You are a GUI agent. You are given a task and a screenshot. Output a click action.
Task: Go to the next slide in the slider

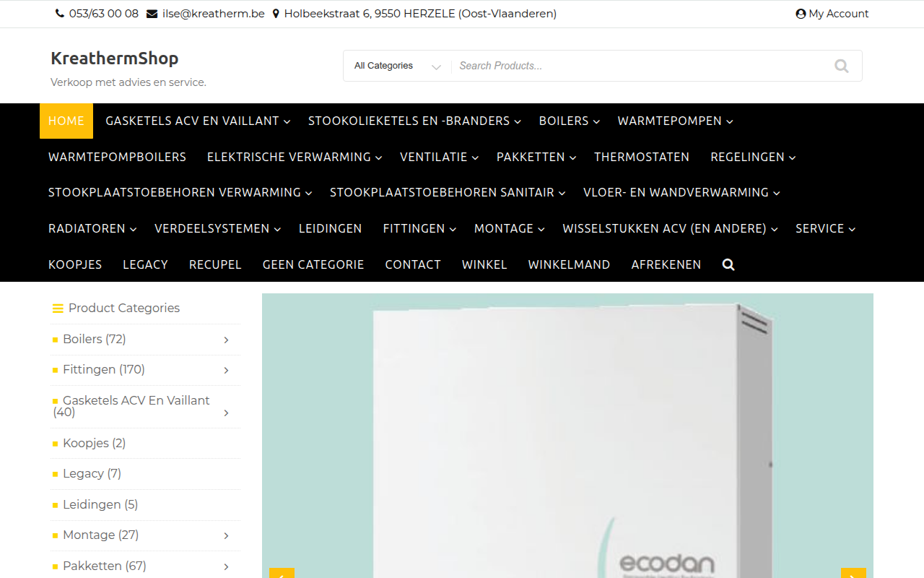[x=853, y=574]
